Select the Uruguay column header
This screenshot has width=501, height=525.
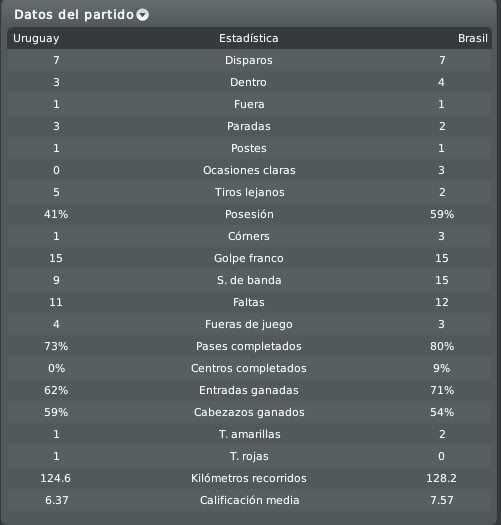(x=36, y=39)
